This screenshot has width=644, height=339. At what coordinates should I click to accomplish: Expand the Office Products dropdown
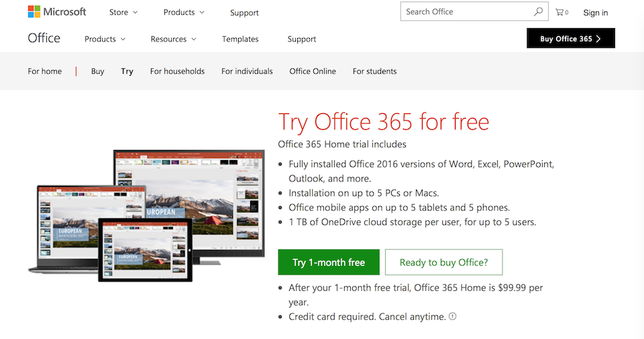click(105, 39)
